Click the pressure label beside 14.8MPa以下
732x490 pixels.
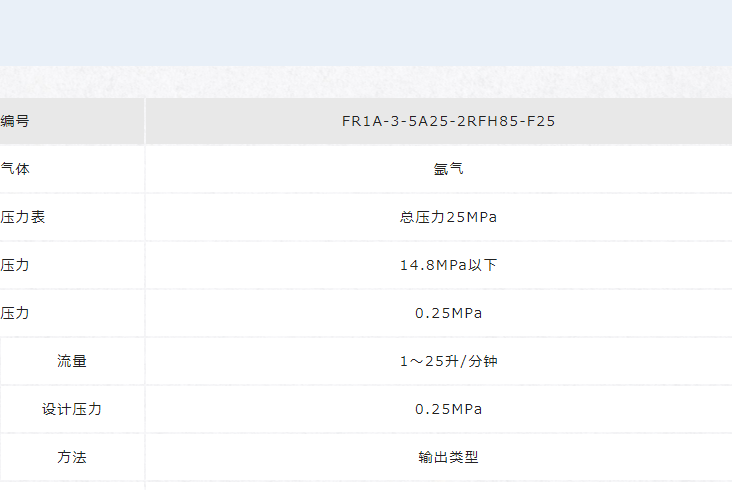15,265
